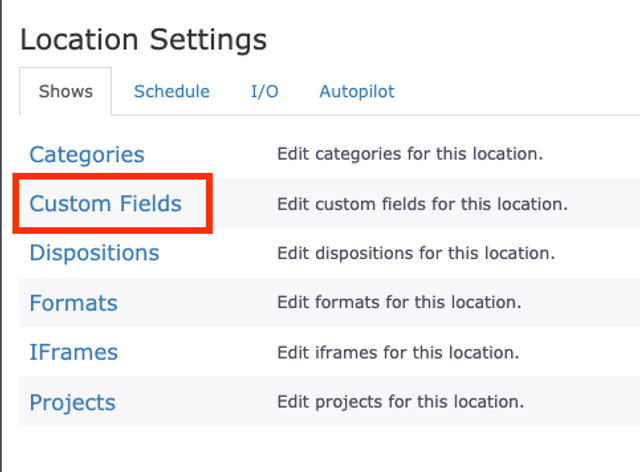Viewport: 640px width, 472px height.
Task: Click the 'Edit iframes for this location' text
Action: (398, 353)
